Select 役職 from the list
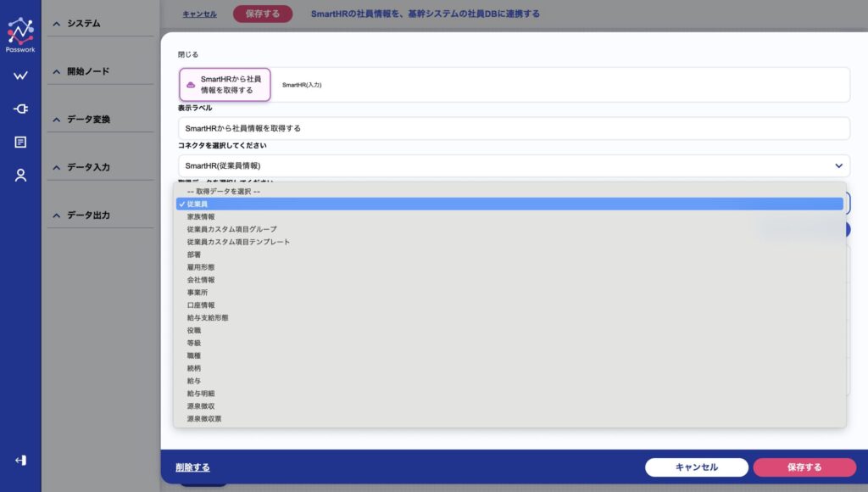 [x=509, y=330]
